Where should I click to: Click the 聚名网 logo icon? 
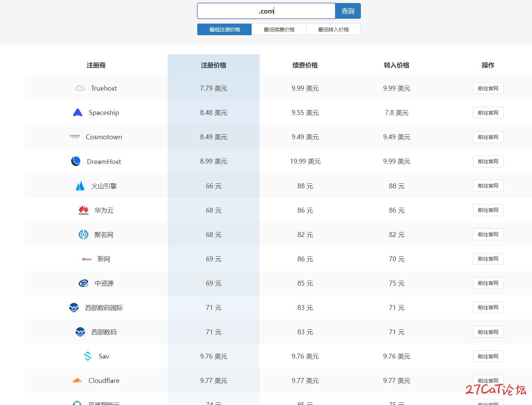point(83,235)
